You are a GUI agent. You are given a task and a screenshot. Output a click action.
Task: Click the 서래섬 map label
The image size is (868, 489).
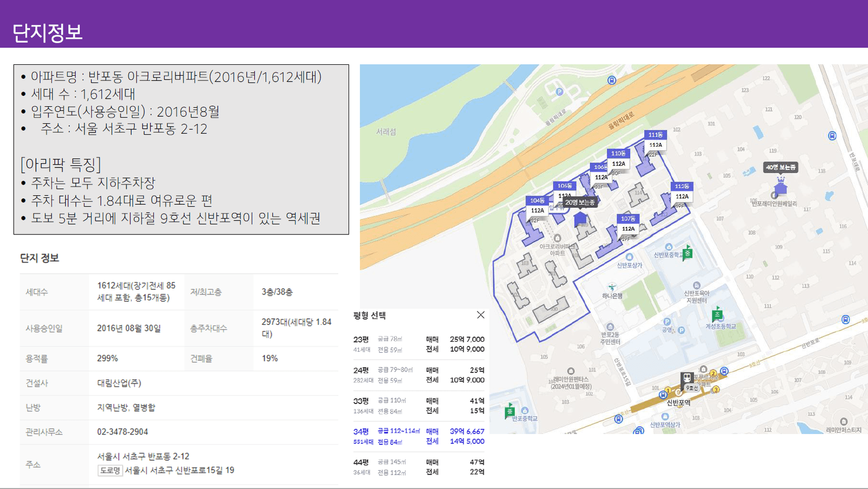[x=386, y=132]
